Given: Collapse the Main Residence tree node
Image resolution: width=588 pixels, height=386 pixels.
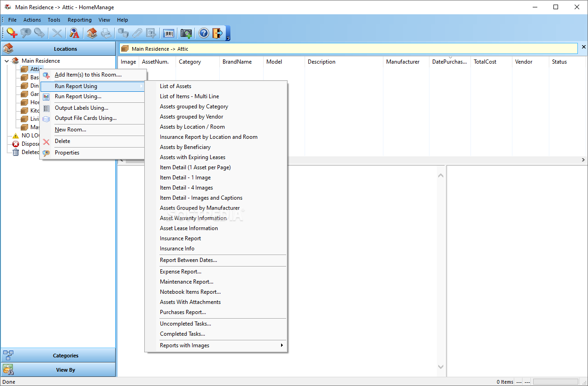Looking at the screenshot, I should [6, 61].
